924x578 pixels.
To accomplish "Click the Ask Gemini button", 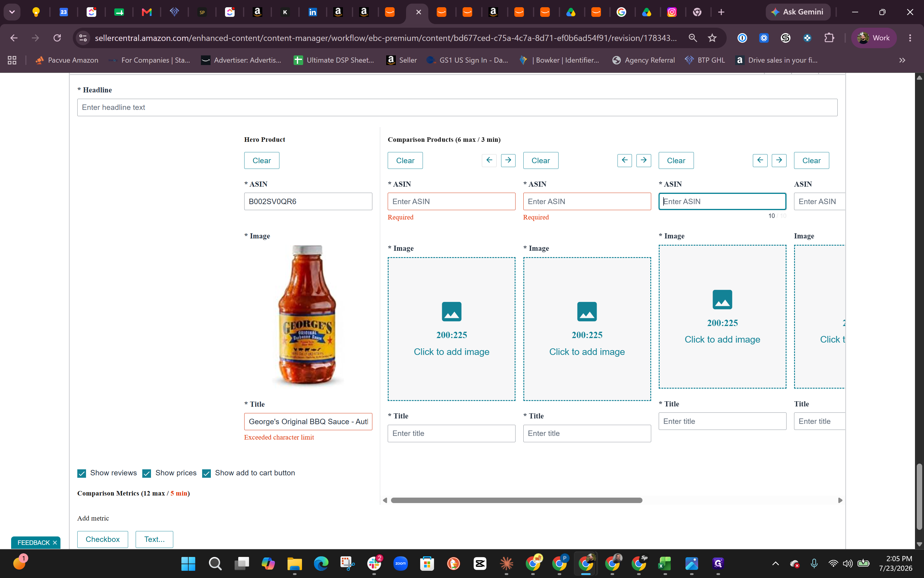I will pos(798,12).
